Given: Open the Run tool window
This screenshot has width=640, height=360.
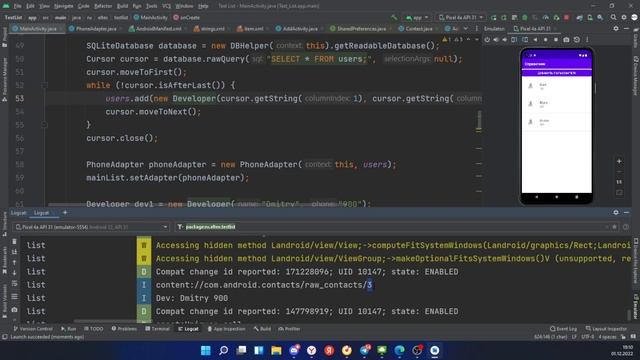Looking at the screenshot, I should [x=69, y=329].
